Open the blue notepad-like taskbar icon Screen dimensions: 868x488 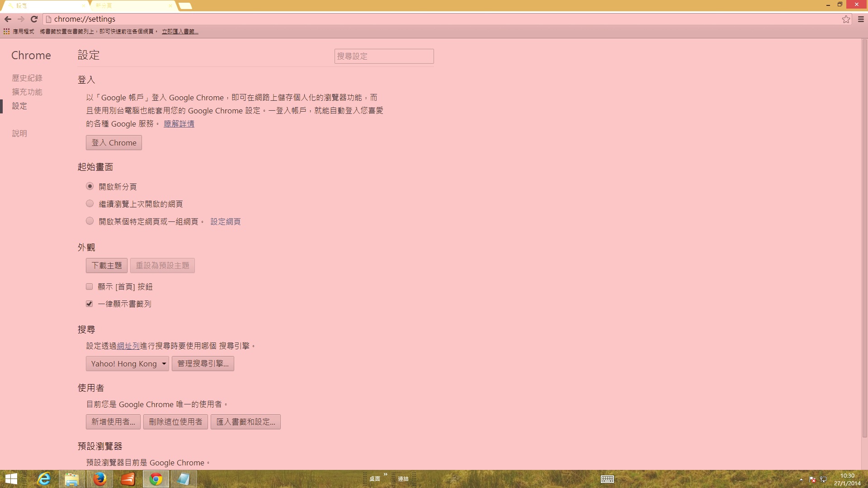[x=184, y=479]
